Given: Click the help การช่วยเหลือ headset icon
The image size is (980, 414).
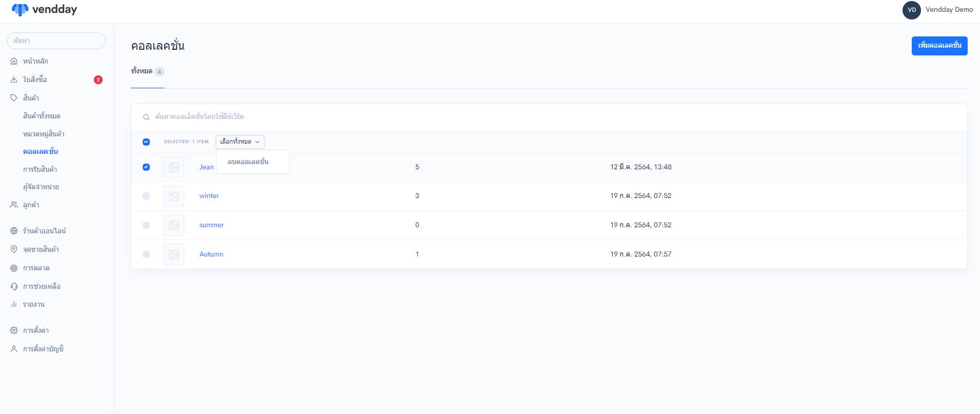Looking at the screenshot, I should click(14, 286).
